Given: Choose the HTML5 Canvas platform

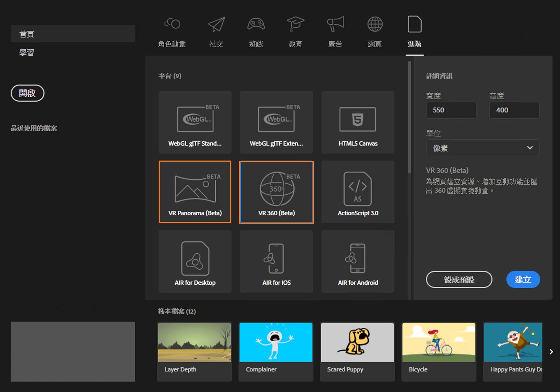Looking at the screenshot, I should [358, 122].
